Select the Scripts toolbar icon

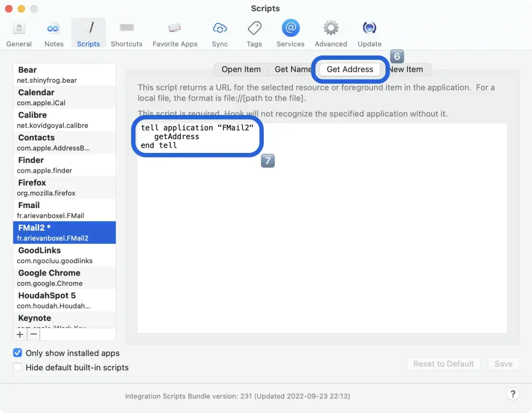(88, 34)
